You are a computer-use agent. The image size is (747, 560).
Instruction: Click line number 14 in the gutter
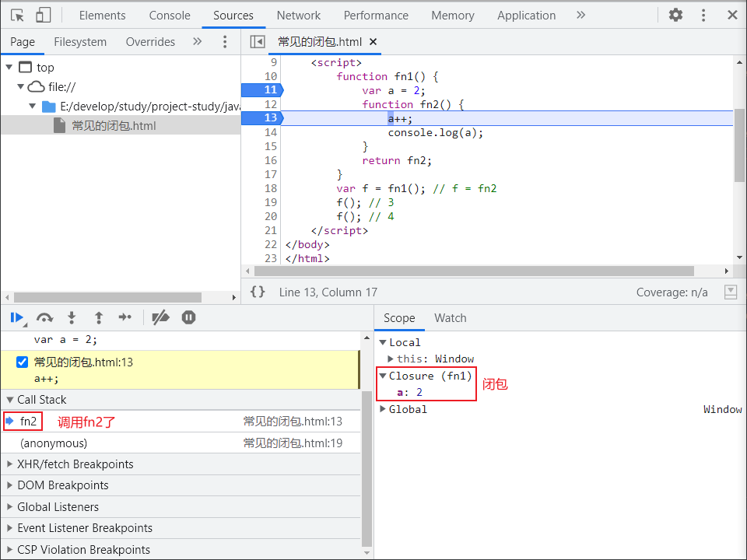pos(270,132)
